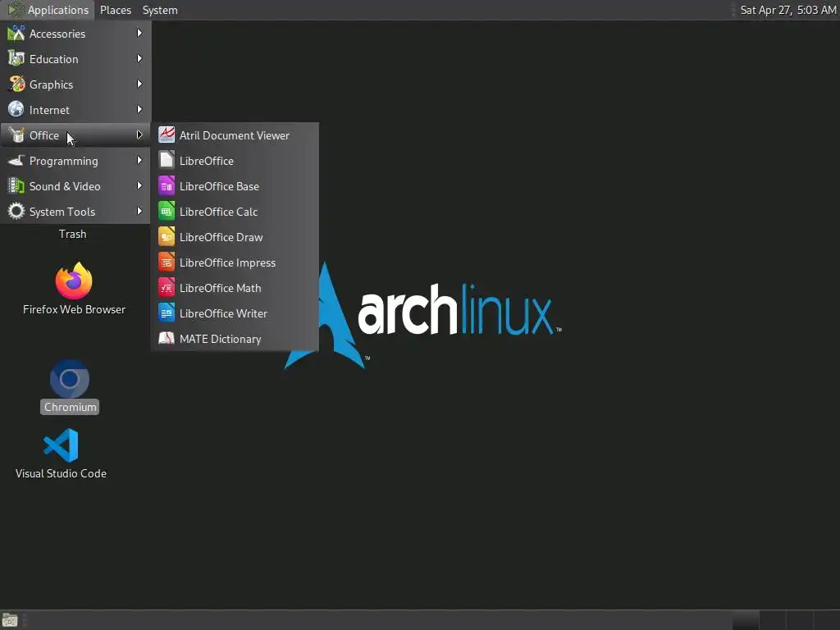Click the Sound & Video icon
The height and width of the screenshot is (630, 840).
pos(16,186)
